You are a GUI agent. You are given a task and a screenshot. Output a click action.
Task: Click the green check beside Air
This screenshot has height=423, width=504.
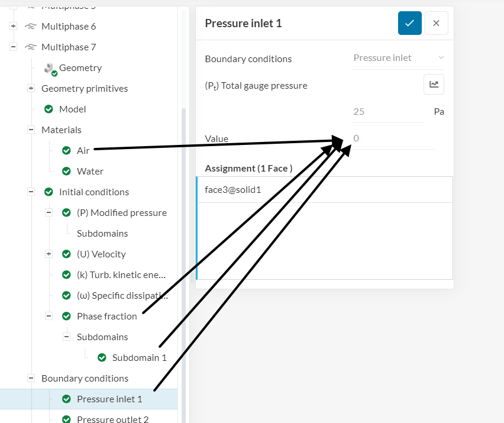tap(66, 150)
